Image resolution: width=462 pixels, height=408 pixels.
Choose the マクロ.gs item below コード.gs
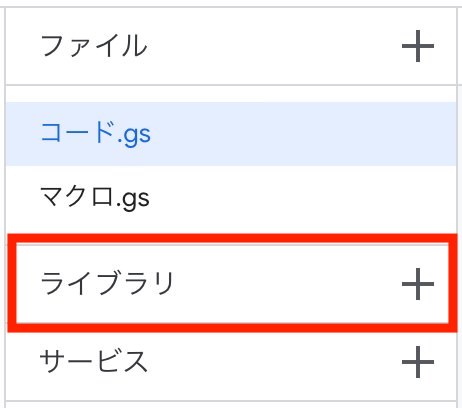pos(231,198)
